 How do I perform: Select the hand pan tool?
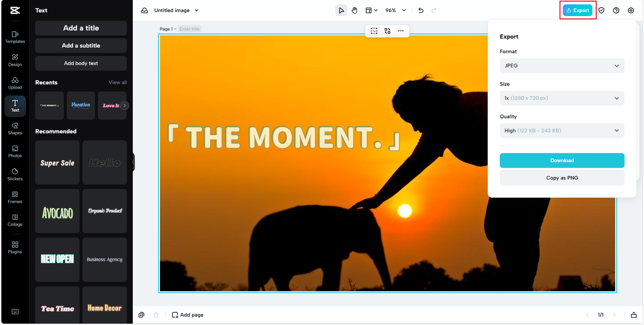click(x=354, y=11)
